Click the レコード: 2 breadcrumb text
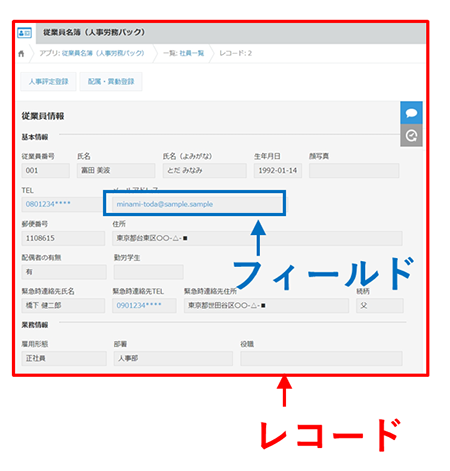This screenshot has height=471, width=450. (x=235, y=53)
